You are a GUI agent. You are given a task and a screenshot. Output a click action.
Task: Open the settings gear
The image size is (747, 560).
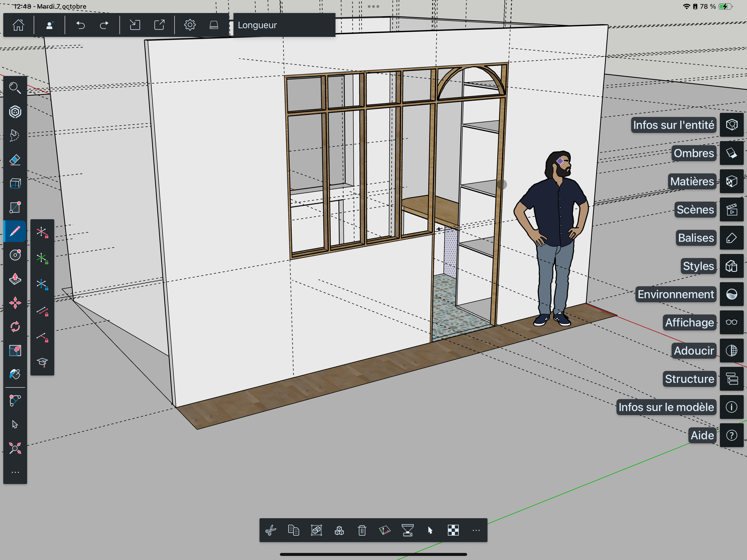pos(190,25)
